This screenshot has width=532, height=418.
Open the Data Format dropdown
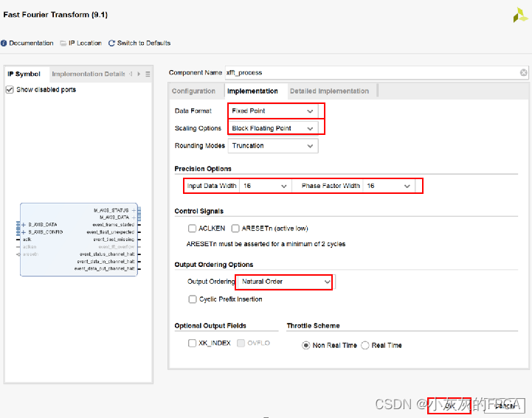tap(273, 111)
